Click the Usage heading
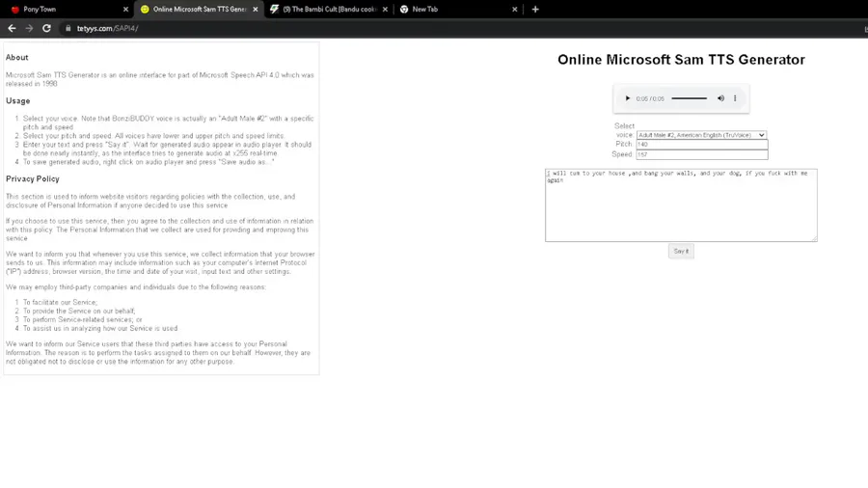This screenshot has width=868, height=488. 17,100
